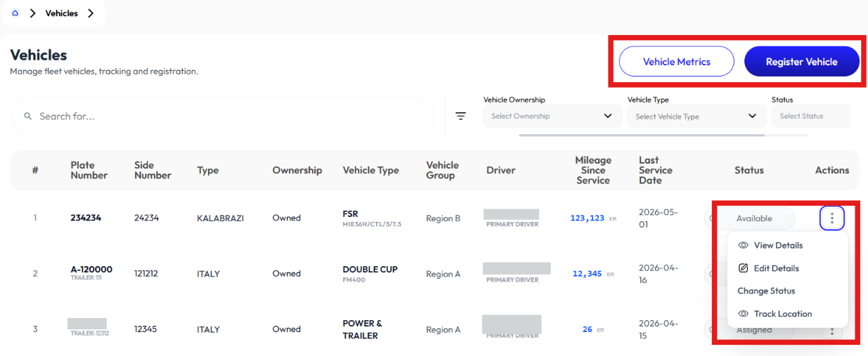
Task: Click the magnifier icon in search box
Action: click(28, 117)
